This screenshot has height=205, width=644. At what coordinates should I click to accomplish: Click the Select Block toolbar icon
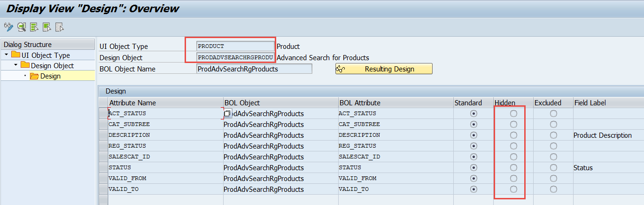(x=47, y=27)
